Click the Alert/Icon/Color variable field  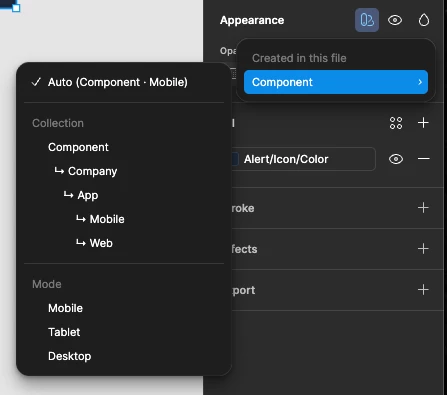click(x=304, y=159)
